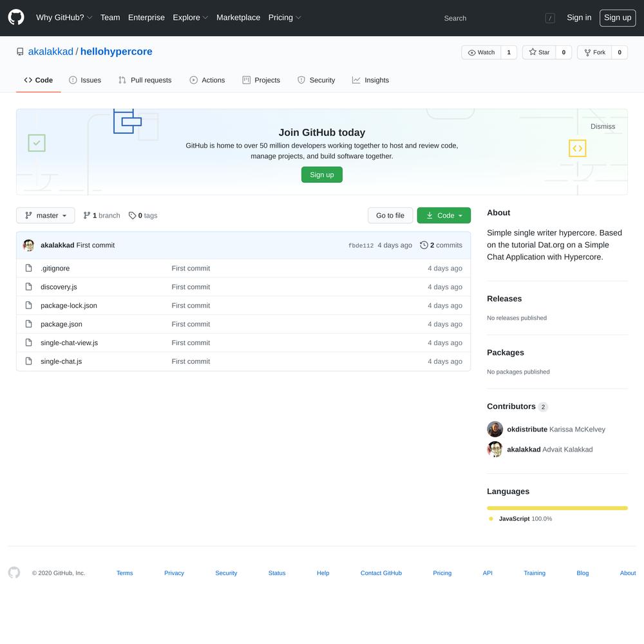The width and height of the screenshot is (644, 644).
Task: Open the Releases section heading
Action: 504,299
